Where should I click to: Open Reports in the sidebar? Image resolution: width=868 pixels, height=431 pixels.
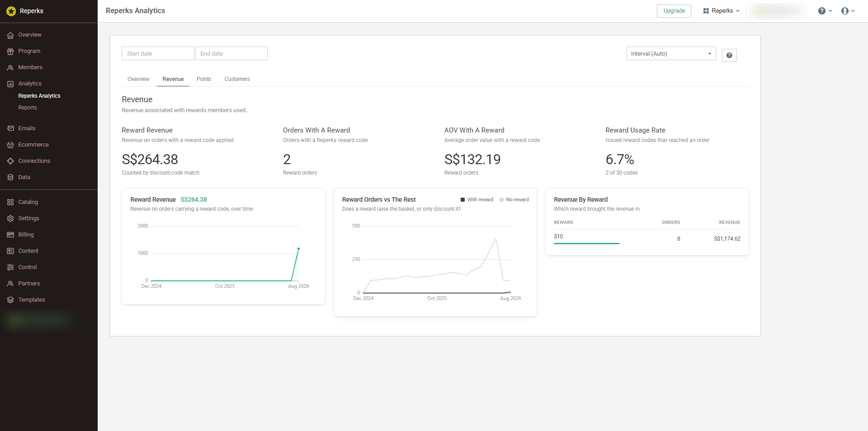point(28,108)
